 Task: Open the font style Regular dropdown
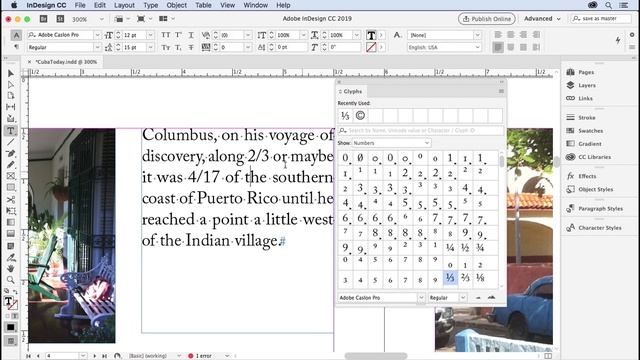point(97,47)
